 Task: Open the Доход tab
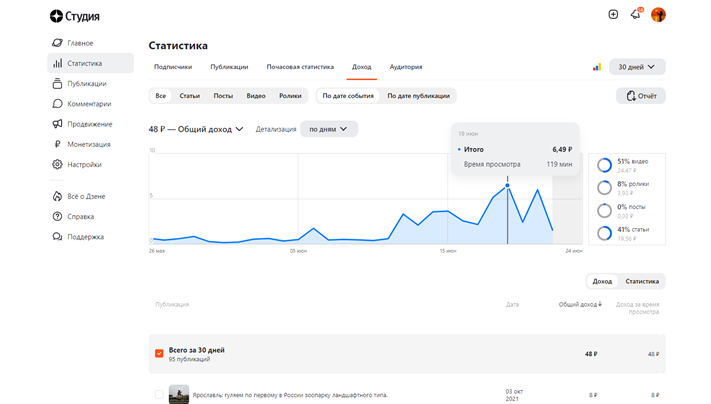[x=361, y=67]
